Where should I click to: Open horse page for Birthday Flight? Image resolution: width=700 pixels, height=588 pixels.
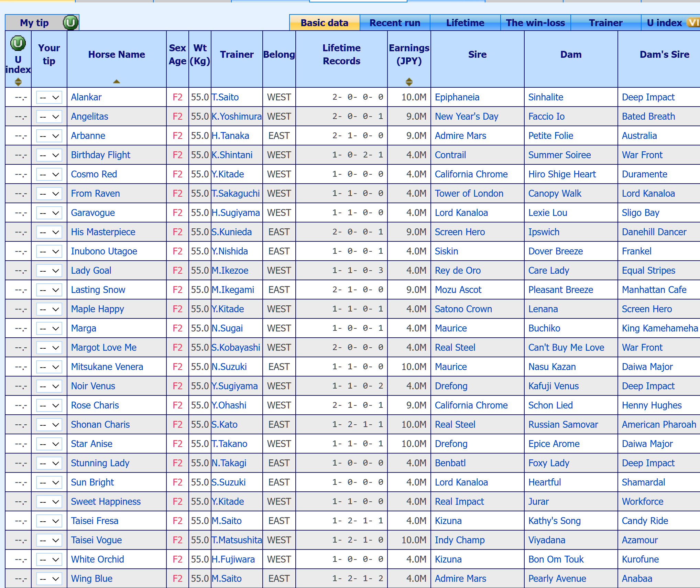100,155
